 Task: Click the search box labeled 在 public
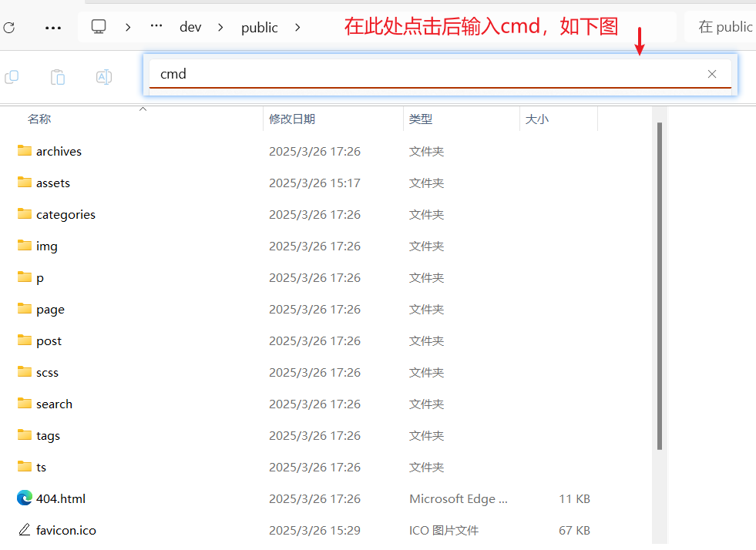(x=721, y=27)
